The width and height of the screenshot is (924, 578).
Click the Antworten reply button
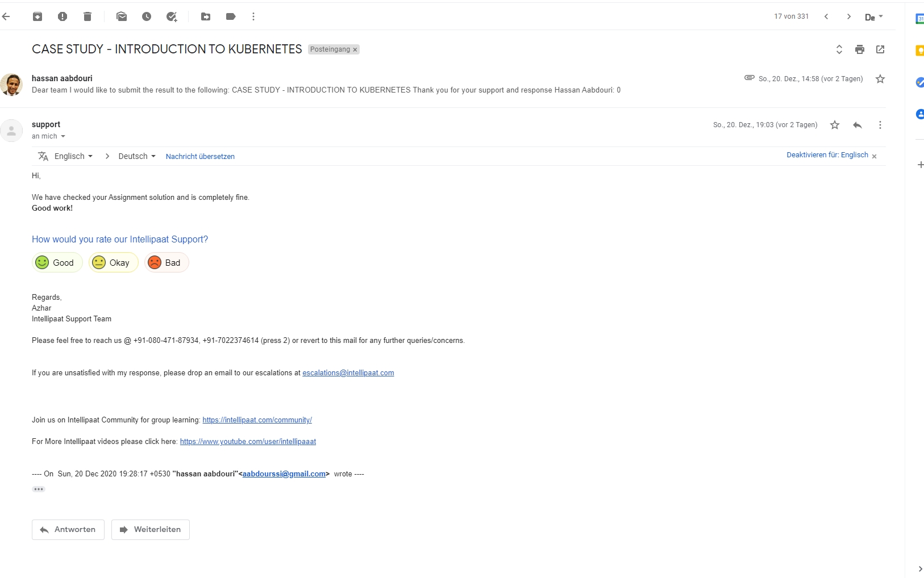[x=68, y=530]
